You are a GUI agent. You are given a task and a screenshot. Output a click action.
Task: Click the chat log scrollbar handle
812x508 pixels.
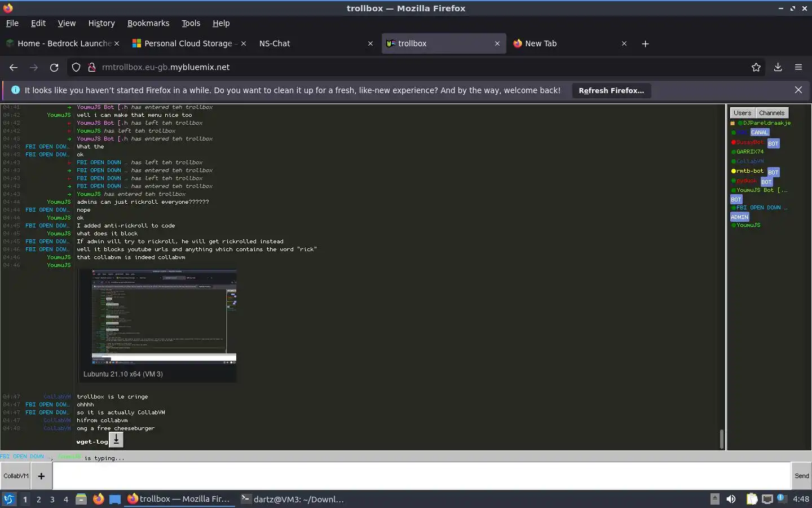721,439
